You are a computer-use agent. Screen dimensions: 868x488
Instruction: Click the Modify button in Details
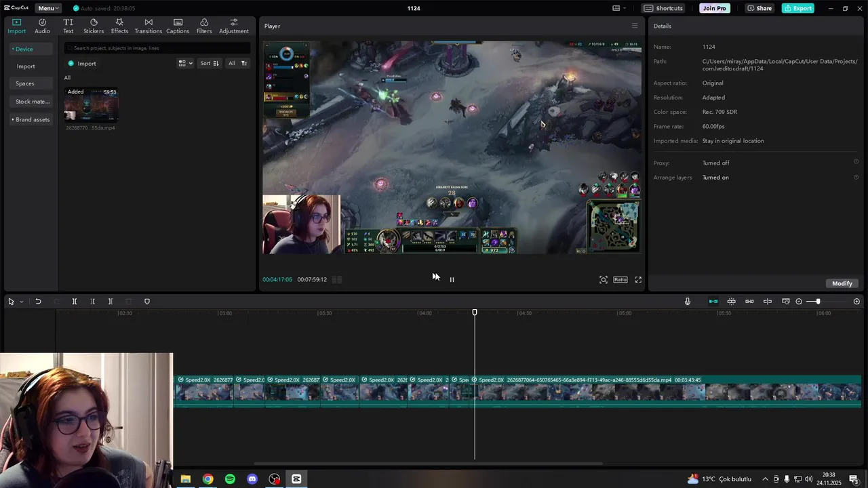point(842,283)
